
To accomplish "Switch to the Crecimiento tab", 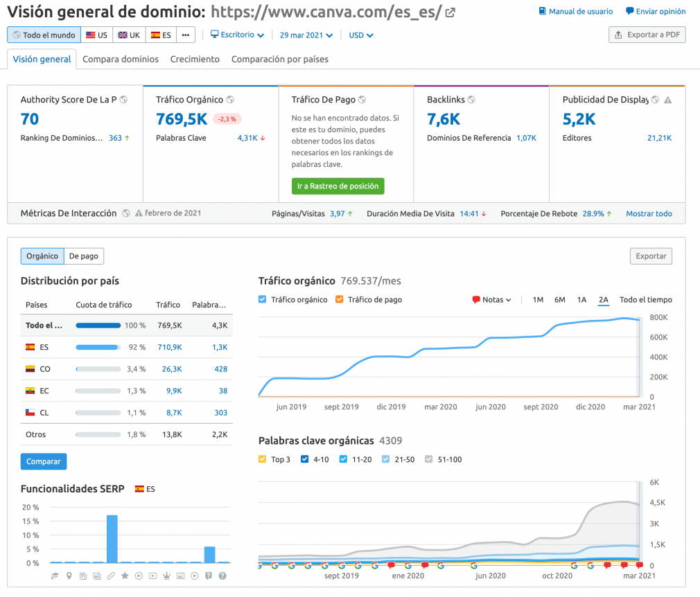I will 195,60.
